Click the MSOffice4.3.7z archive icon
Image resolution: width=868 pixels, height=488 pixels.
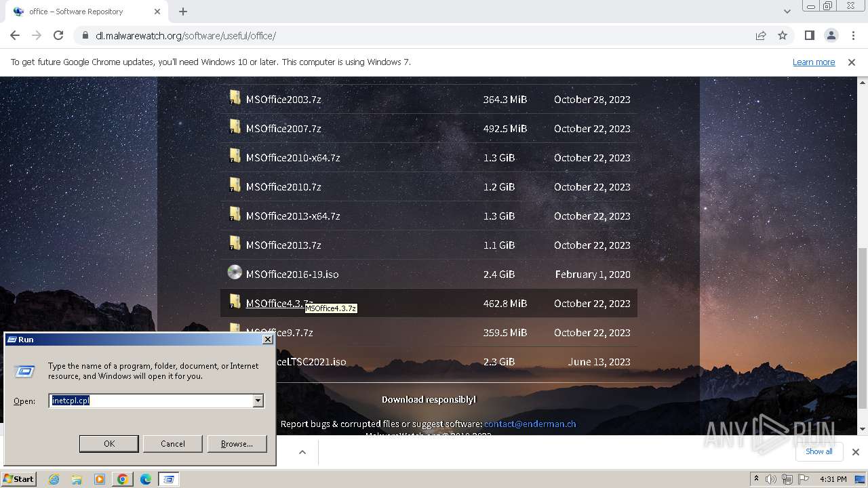[235, 301]
